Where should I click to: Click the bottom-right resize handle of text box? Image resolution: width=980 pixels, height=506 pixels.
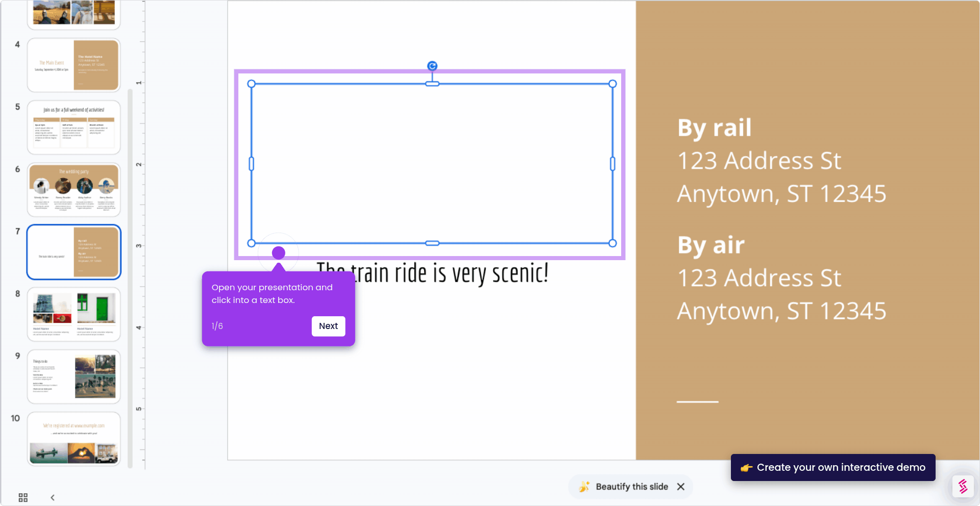(x=612, y=243)
